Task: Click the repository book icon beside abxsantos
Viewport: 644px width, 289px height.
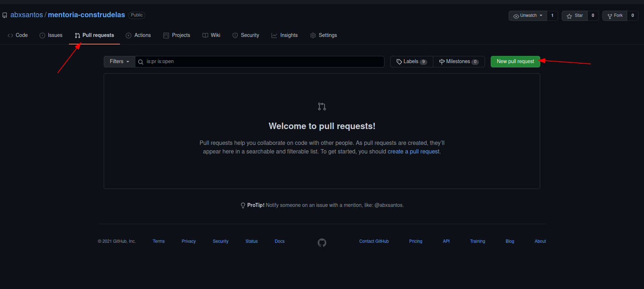Action: (x=5, y=15)
